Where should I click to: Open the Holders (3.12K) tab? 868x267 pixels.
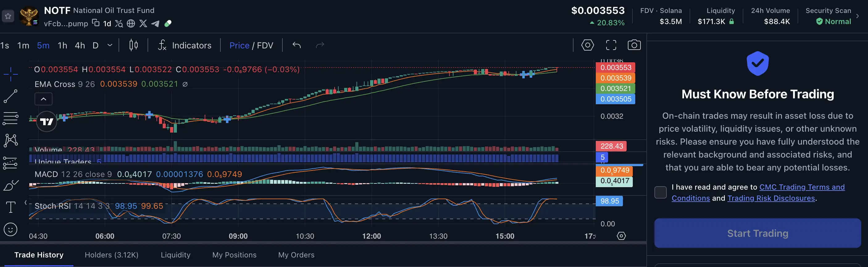click(x=111, y=255)
